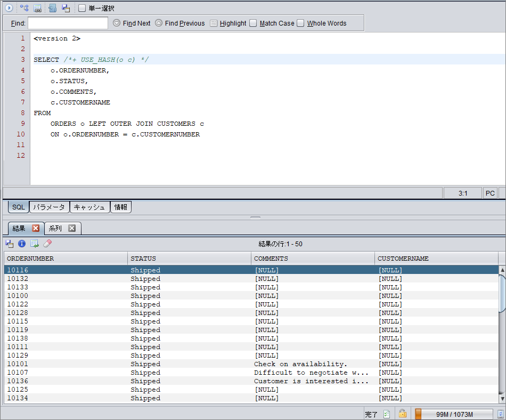Click the Find Previous up-arrow icon
Viewport: 506px width, 420px height.
point(158,23)
